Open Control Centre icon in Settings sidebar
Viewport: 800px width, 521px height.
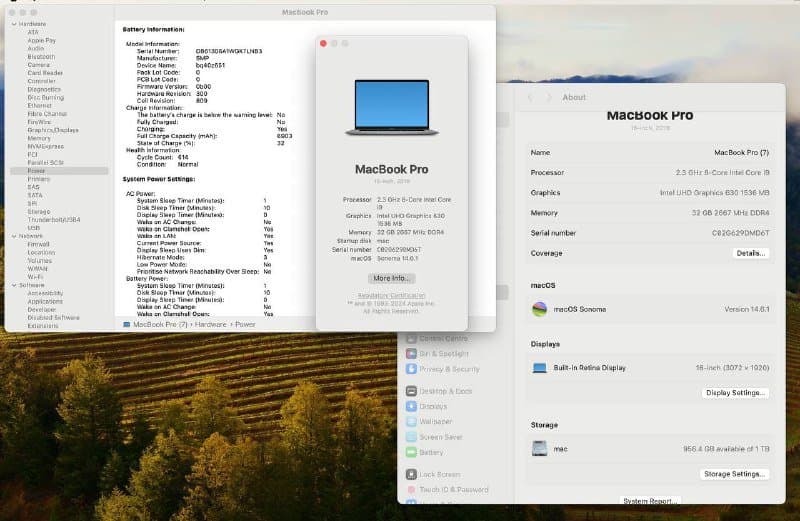tap(411, 338)
